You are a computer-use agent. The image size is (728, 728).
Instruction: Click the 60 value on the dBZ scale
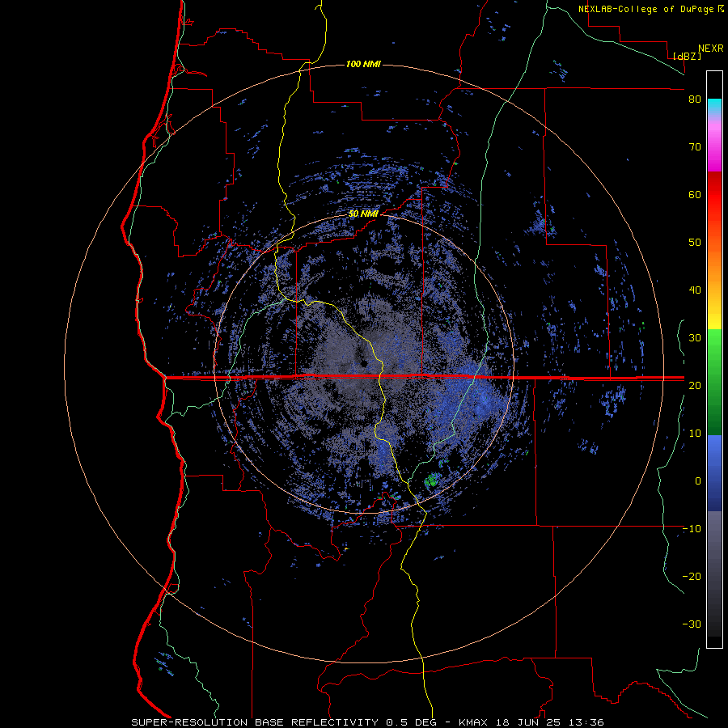(x=695, y=194)
